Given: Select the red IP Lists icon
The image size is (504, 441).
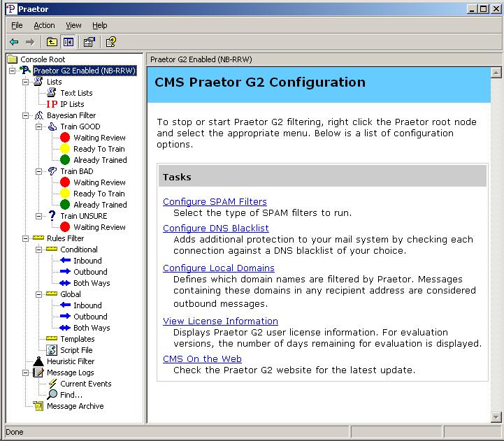Looking at the screenshot, I should (x=52, y=104).
